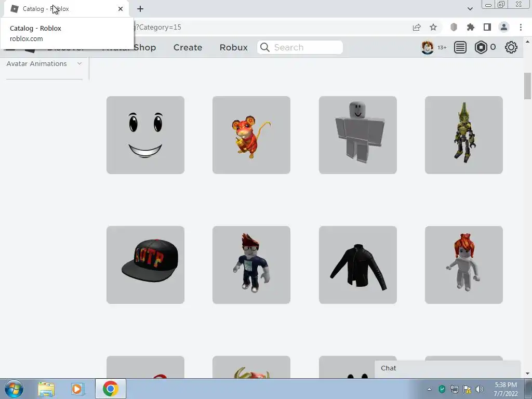Open the green shield tray icon

click(x=442, y=389)
